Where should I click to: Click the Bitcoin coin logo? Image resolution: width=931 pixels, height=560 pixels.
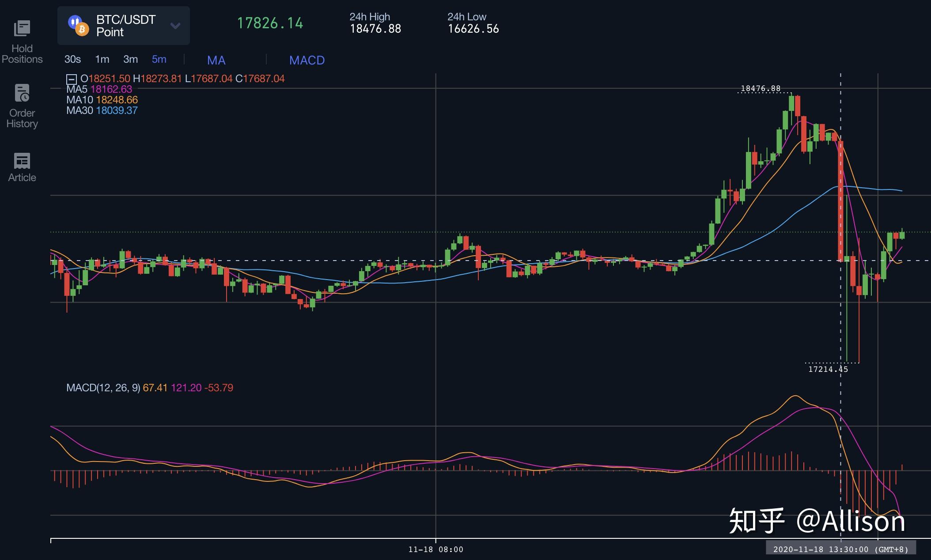pyautogui.click(x=81, y=29)
